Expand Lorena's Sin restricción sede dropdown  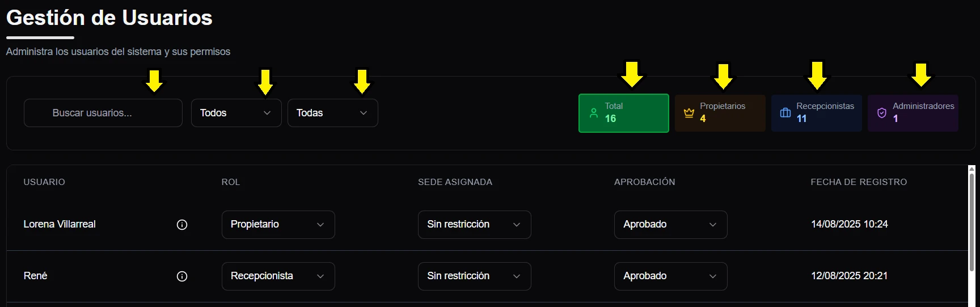474,225
